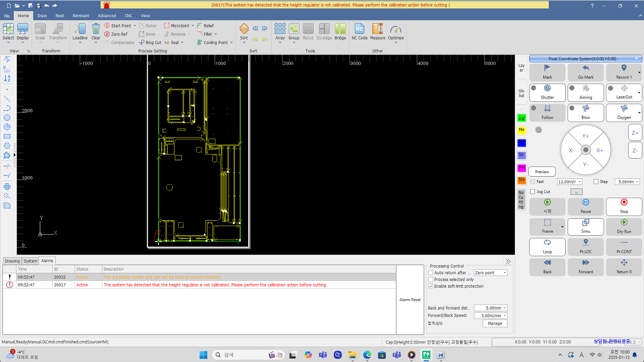The height and width of the screenshot is (362, 644).
Task: Switch to the Nest ribbon tab
Action: tap(60, 16)
